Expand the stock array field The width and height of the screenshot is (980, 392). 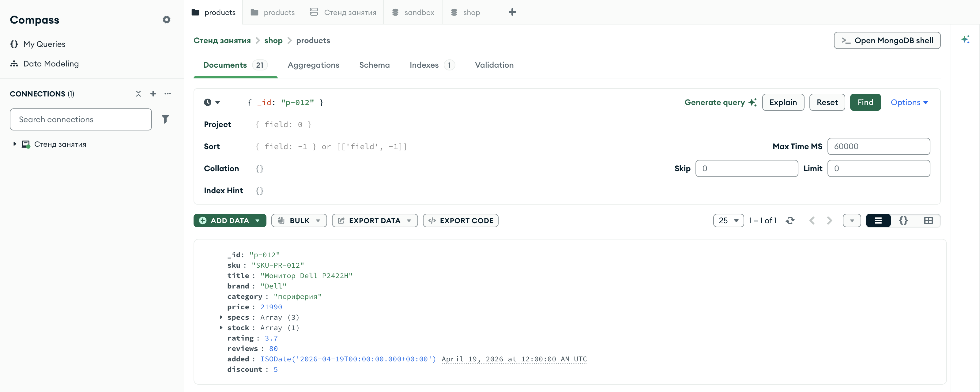[x=221, y=328]
